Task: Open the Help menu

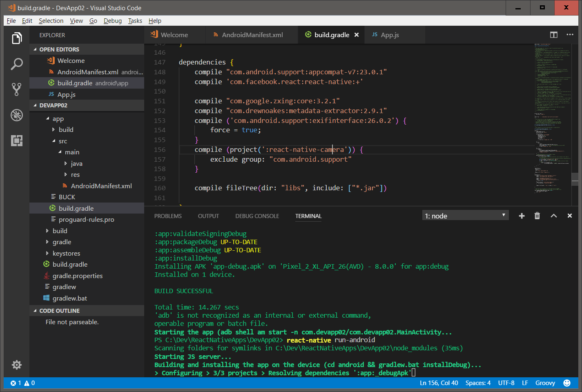Action: point(155,21)
